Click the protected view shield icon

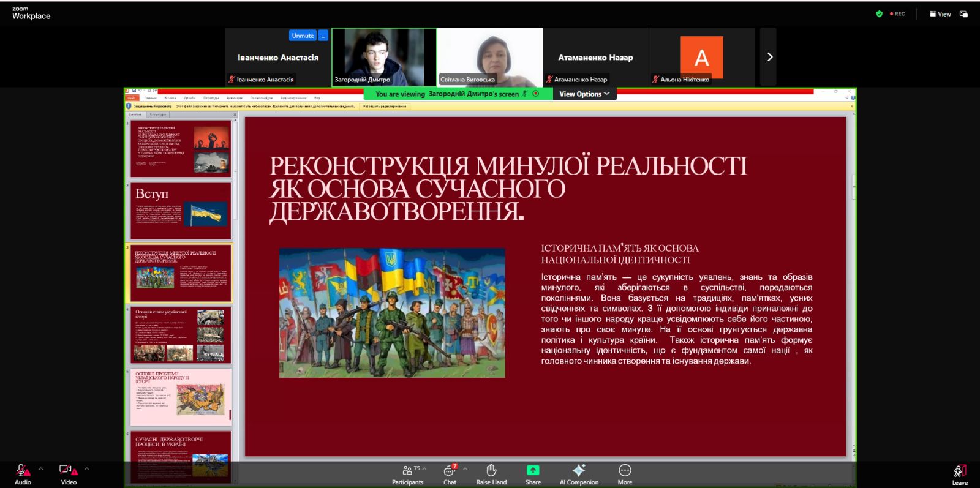coord(129,106)
